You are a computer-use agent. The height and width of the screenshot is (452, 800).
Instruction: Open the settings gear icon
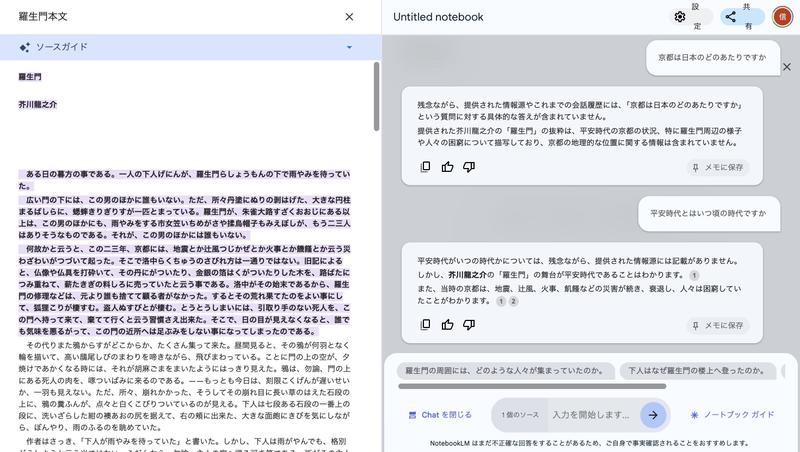click(x=680, y=17)
